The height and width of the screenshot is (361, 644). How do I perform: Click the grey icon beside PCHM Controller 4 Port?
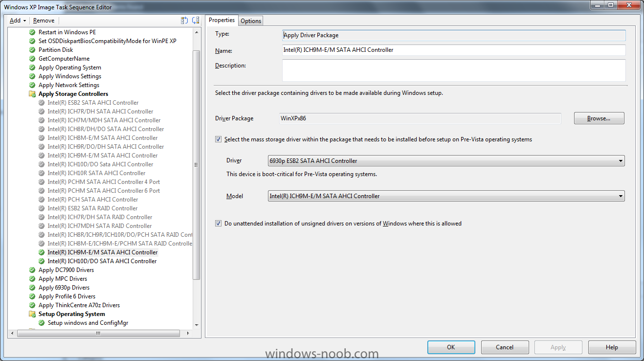pos(42,182)
